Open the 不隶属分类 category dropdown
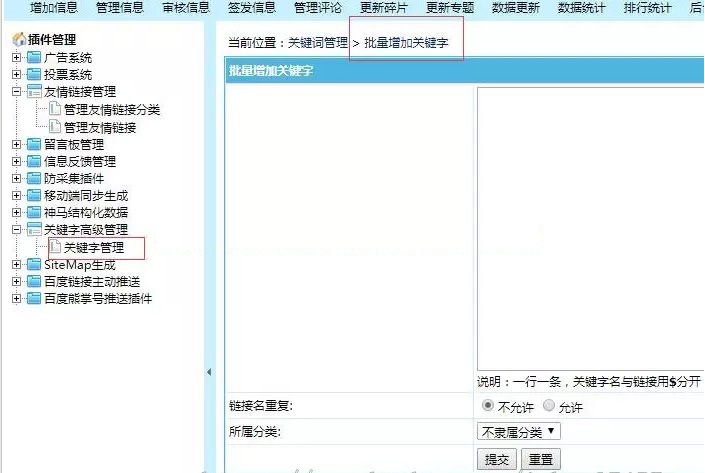This screenshot has height=473, width=705. tap(518, 432)
